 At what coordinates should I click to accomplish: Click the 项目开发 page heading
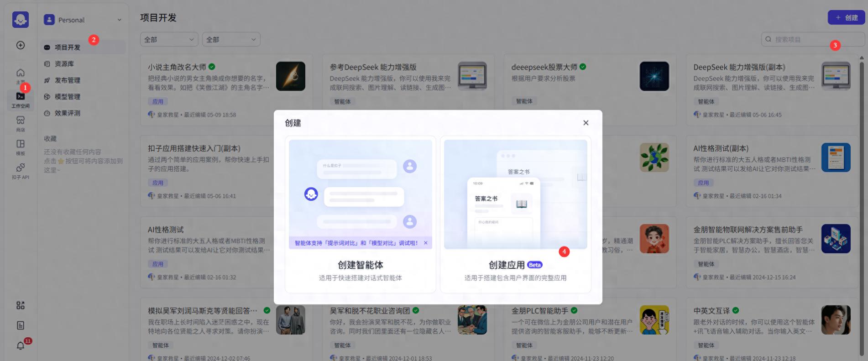tap(158, 17)
